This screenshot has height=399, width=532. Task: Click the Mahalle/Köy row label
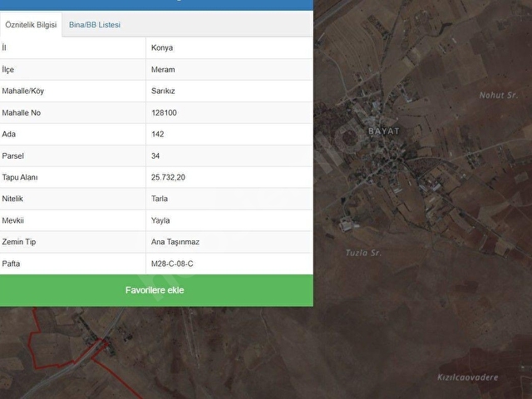tap(23, 91)
